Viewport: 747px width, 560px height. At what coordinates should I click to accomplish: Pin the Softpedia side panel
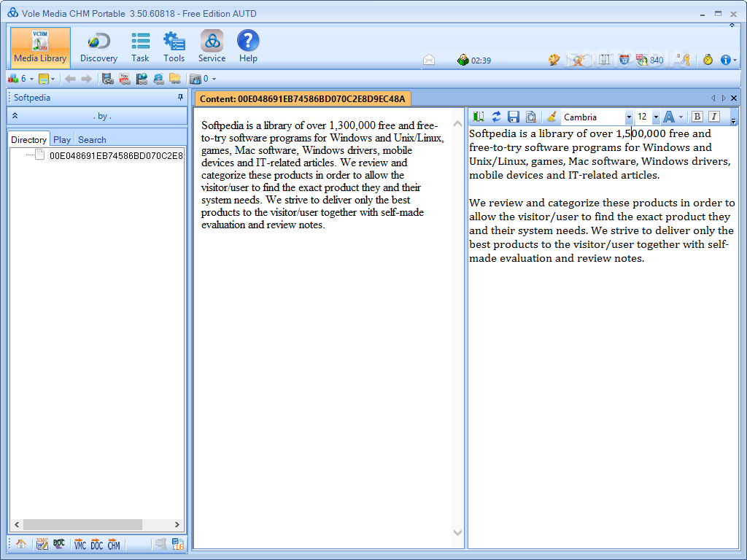coord(180,97)
